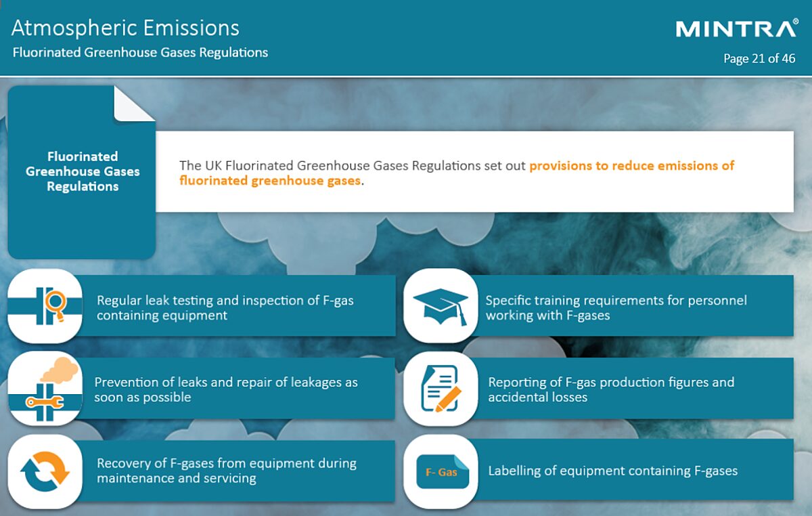
Task: Click the UK Fluorinated Greenhouse Gases description box
Action: (x=474, y=172)
